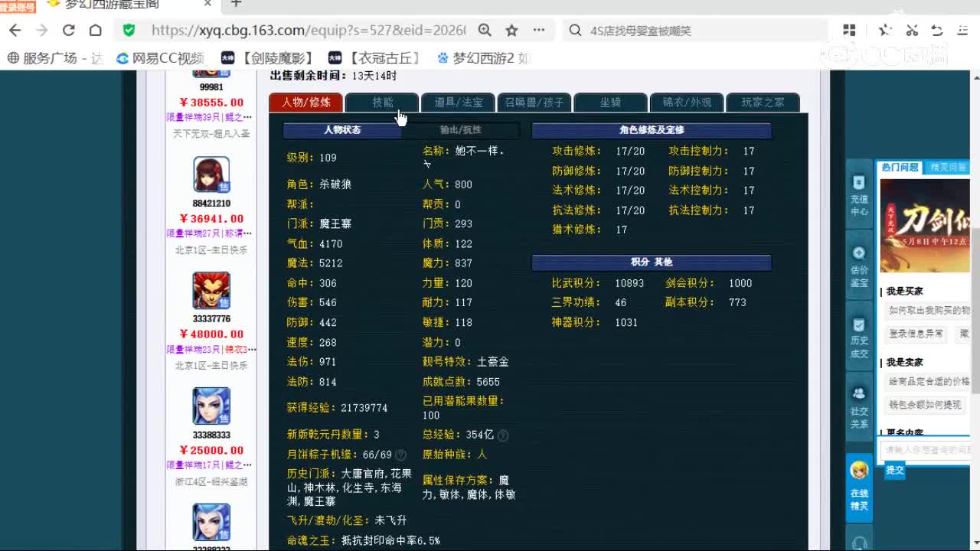
Task: Switch to the 召唤兽/孩子 tab
Action: click(x=534, y=103)
